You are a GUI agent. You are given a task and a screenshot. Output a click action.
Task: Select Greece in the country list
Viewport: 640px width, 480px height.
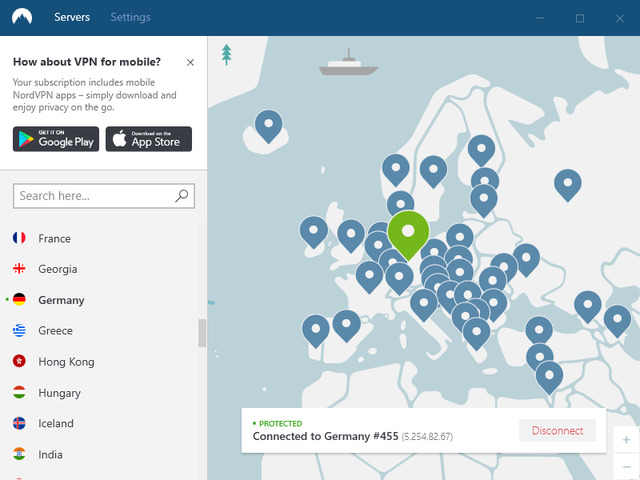[x=55, y=331]
